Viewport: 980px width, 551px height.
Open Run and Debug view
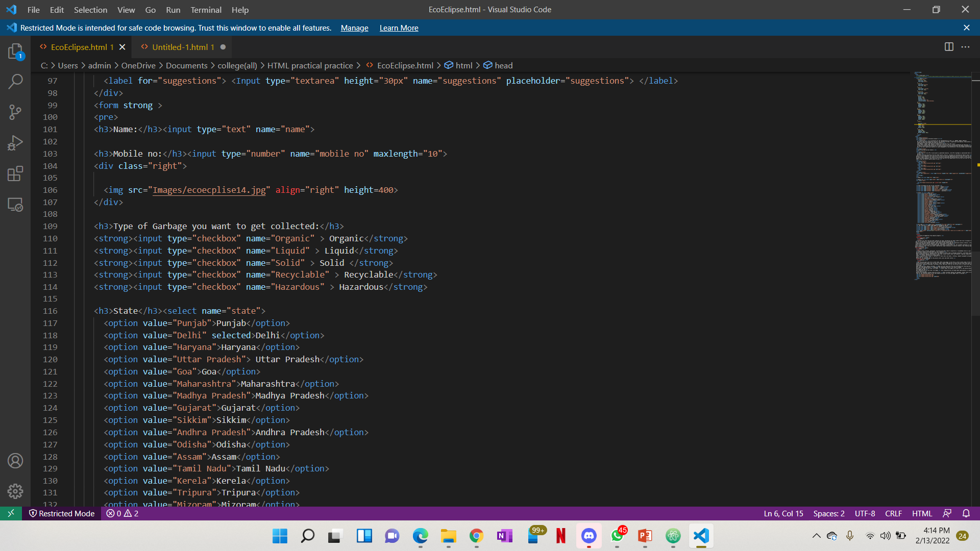click(15, 143)
